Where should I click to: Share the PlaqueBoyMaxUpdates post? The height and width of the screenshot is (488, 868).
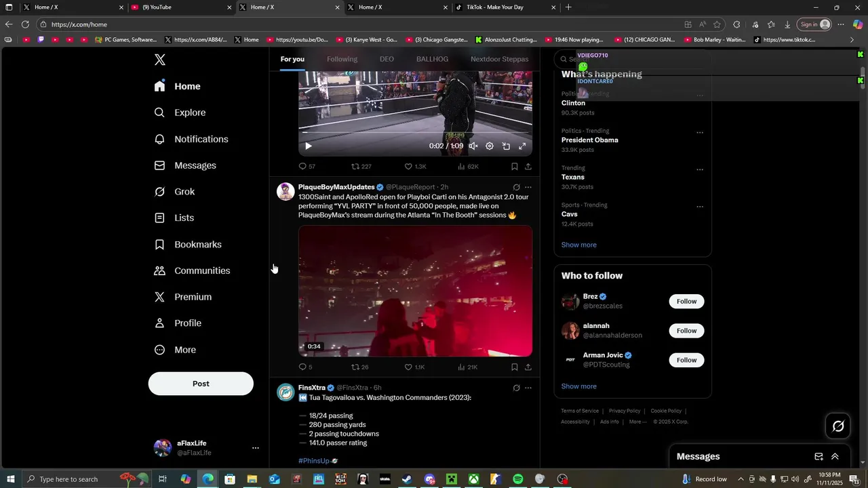528,367
